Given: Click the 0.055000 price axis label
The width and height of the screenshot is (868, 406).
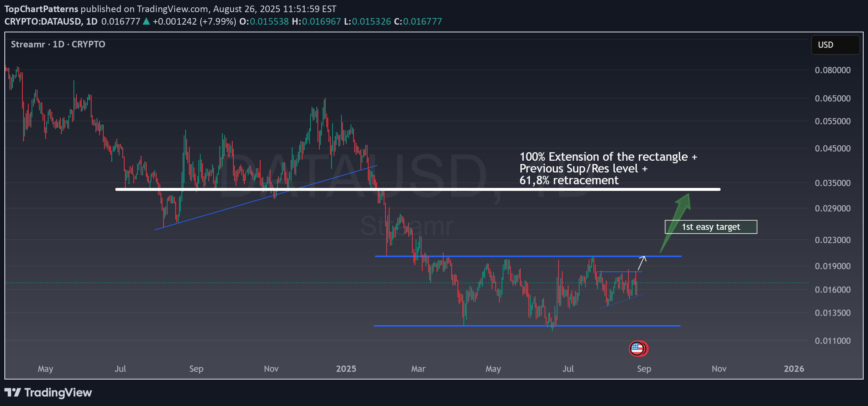Looking at the screenshot, I should (x=833, y=121).
